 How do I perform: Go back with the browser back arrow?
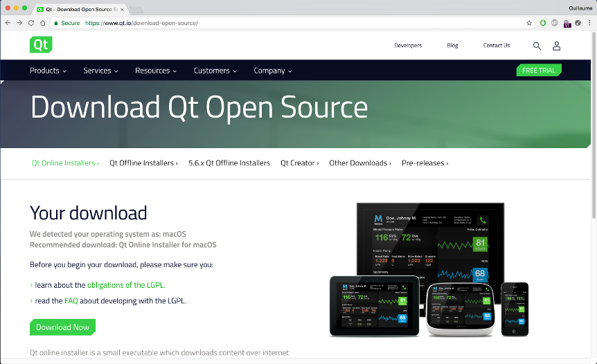pyautogui.click(x=8, y=23)
